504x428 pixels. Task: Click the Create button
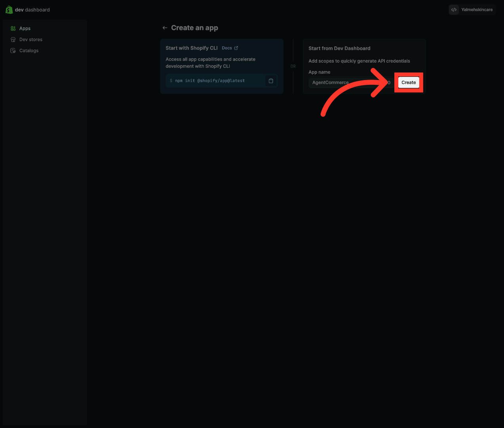tap(409, 82)
